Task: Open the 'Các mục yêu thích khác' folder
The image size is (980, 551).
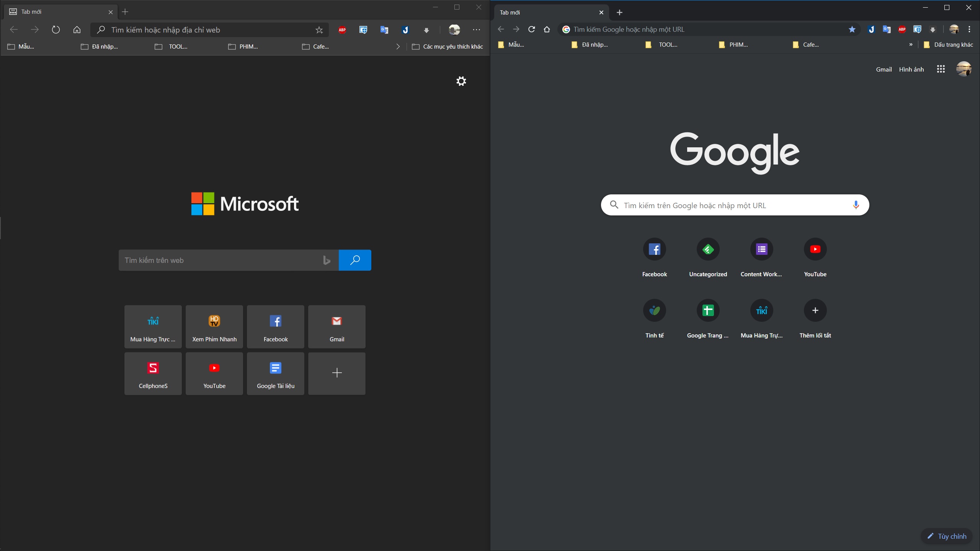Action: click(x=448, y=47)
